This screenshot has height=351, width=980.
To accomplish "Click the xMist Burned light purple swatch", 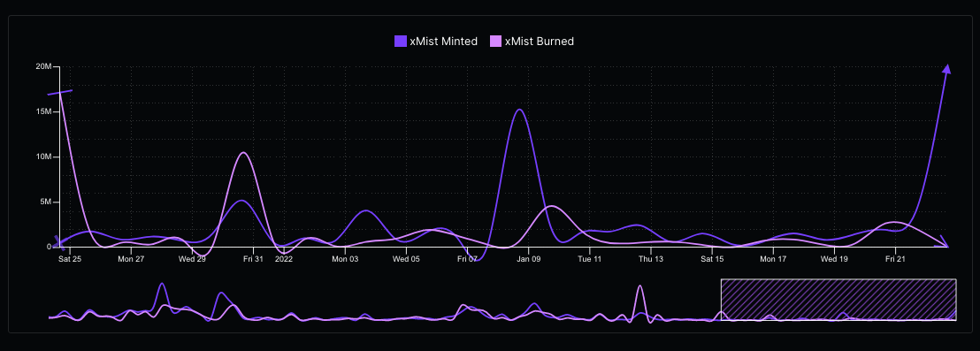I will point(495,42).
